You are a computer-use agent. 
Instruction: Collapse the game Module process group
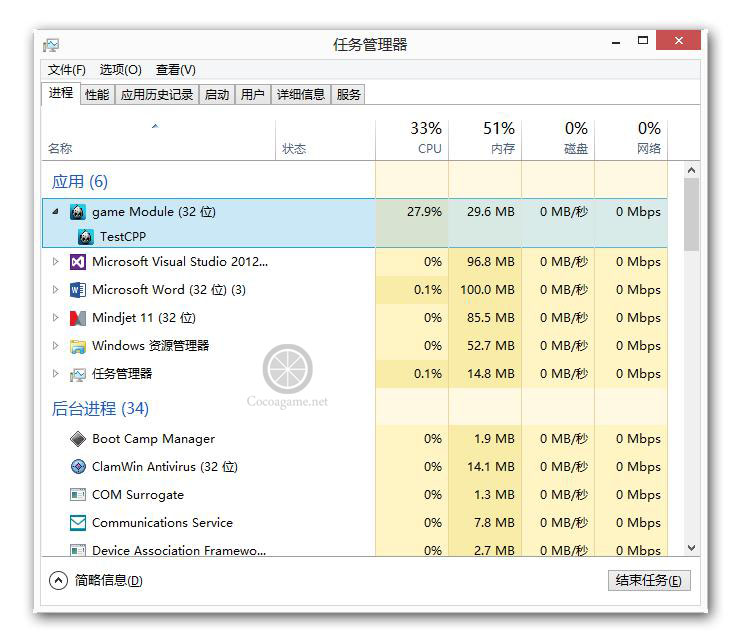tap(55, 211)
